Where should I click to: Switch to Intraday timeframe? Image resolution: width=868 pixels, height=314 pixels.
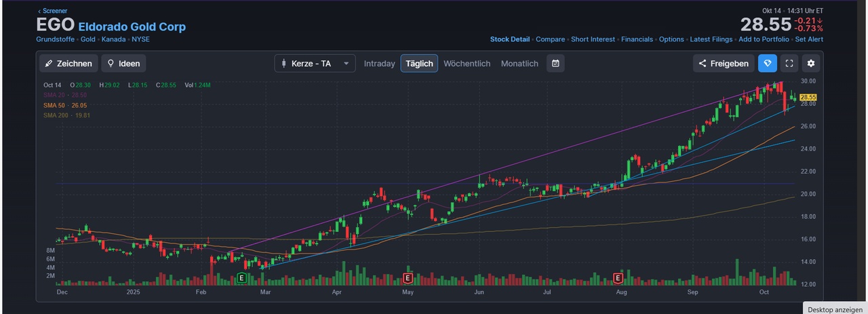(379, 63)
